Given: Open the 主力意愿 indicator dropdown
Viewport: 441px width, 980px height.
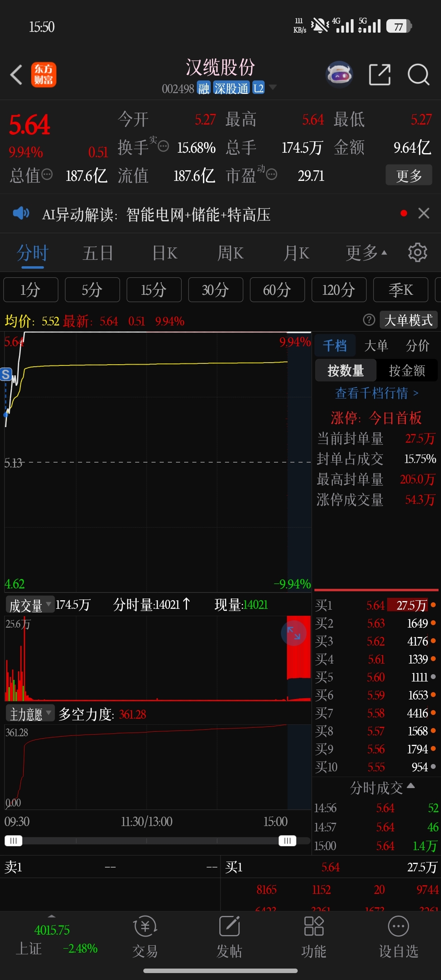Looking at the screenshot, I should (30, 713).
